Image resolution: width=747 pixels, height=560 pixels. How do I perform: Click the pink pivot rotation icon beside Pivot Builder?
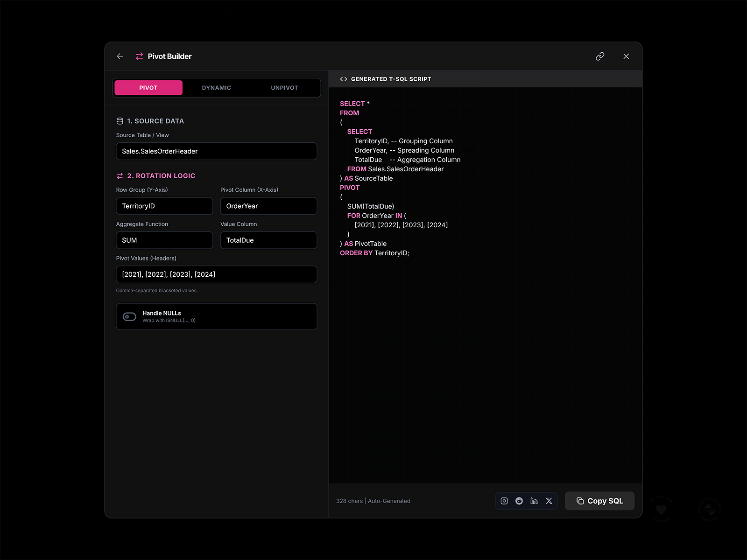click(x=139, y=56)
